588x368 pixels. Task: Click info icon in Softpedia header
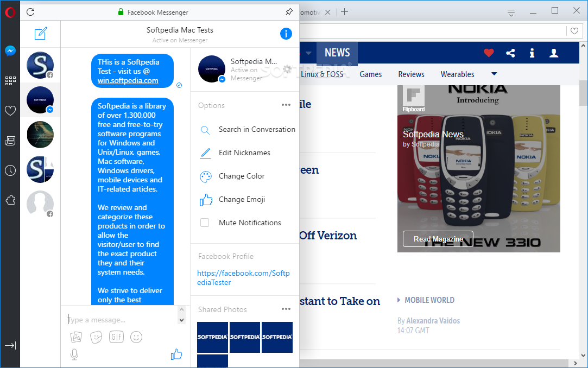click(532, 53)
